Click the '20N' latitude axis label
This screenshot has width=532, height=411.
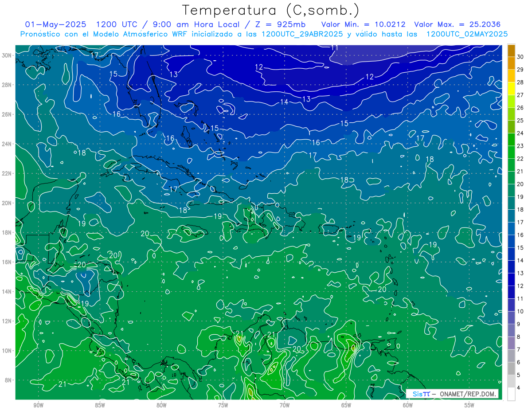pyautogui.click(x=6, y=203)
